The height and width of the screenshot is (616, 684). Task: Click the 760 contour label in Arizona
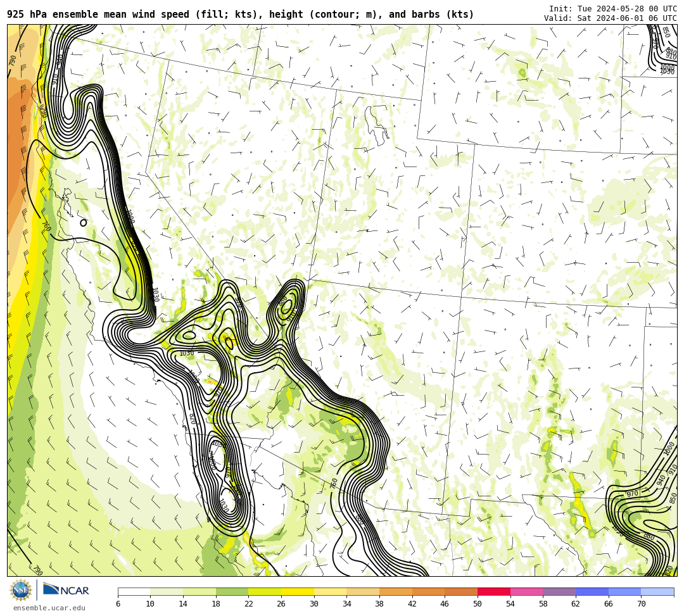coord(334,483)
